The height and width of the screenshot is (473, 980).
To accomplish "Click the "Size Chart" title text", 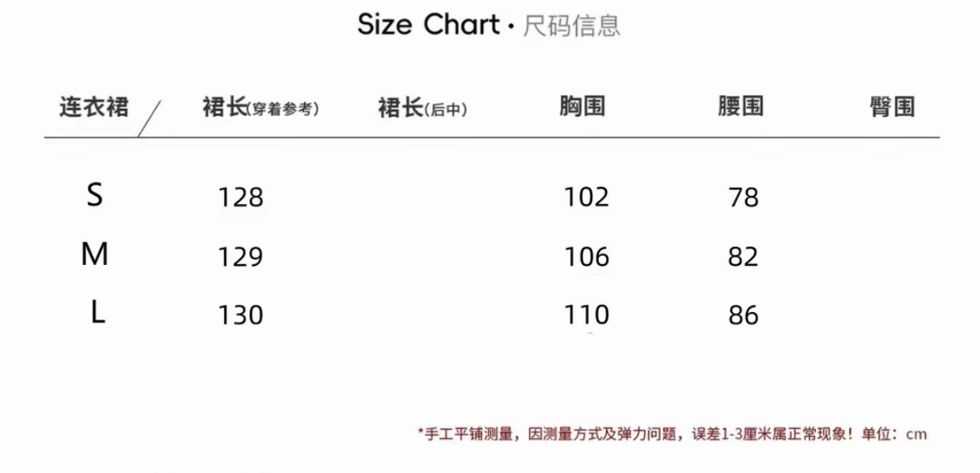I will 429,25.
